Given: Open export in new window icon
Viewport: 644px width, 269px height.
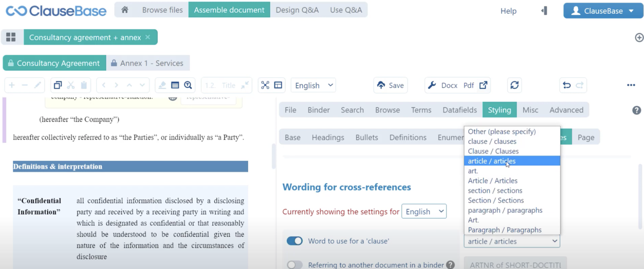Looking at the screenshot, I should 483,85.
